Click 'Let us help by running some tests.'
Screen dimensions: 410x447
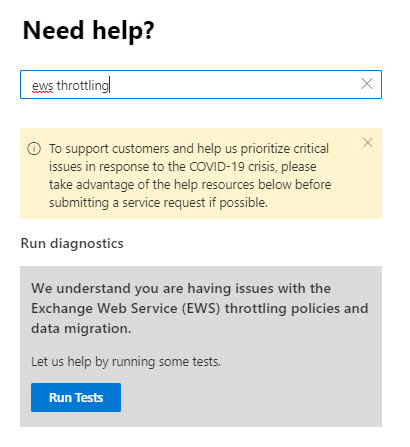(x=126, y=362)
